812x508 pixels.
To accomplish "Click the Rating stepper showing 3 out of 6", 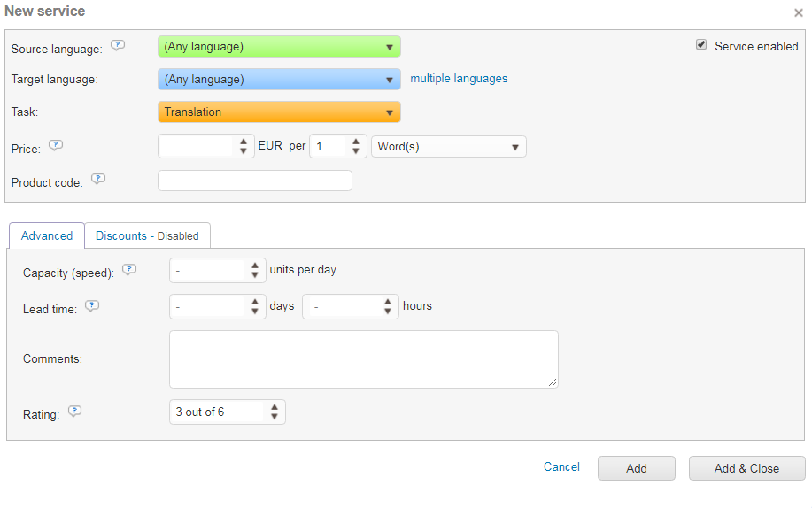I will pos(227,412).
